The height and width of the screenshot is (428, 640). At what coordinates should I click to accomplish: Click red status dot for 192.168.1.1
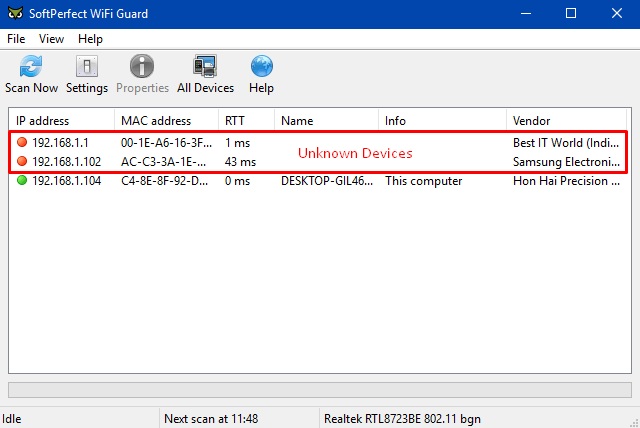pyautogui.click(x=22, y=142)
